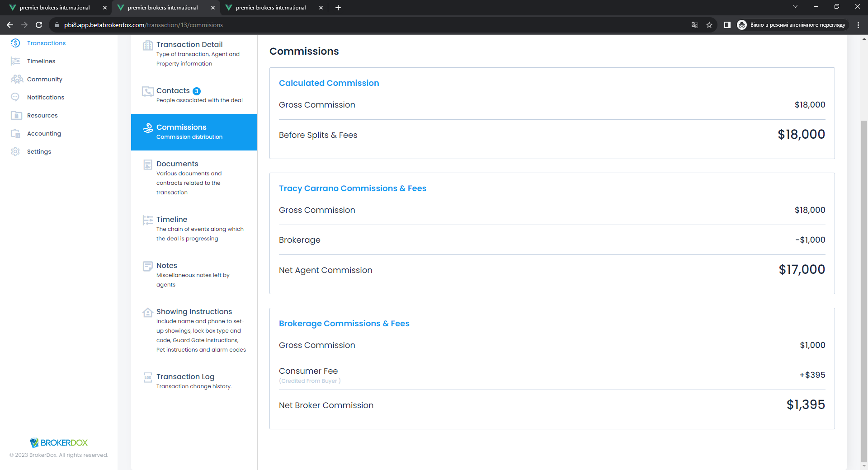Click the Transaction Detail building icon
Image resolution: width=868 pixels, height=470 pixels.
click(x=148, y=45)
